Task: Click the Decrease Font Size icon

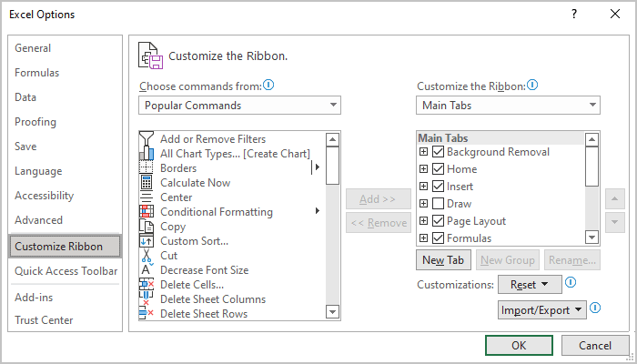Action: (x=147, y=269)
